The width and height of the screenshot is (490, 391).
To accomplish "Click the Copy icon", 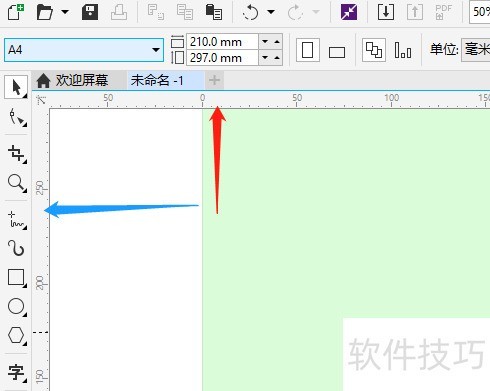I will (185, 12).
